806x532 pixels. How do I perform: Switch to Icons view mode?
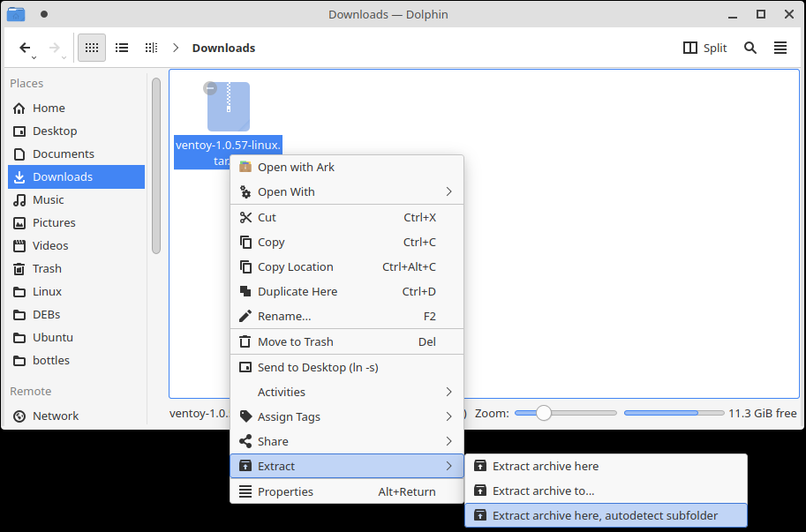92,48
